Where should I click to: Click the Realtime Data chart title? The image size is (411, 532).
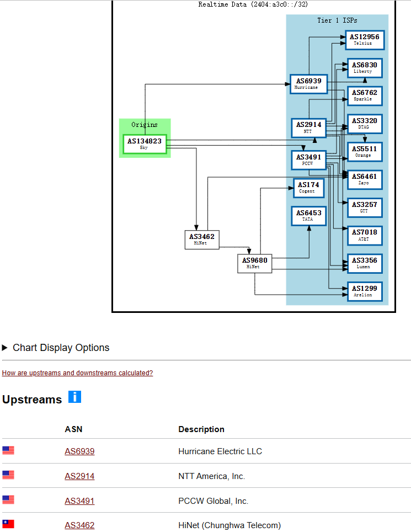click(253, 4)
